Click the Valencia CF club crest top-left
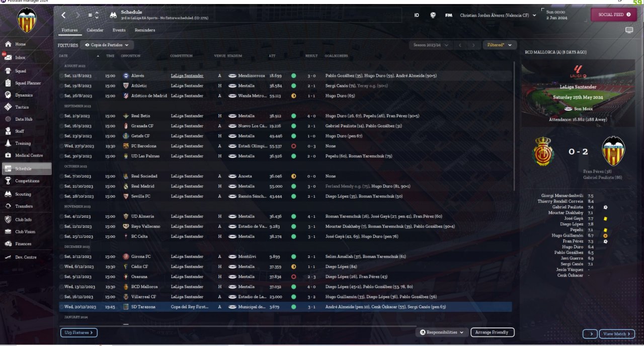Viewport: 644px width, 346px height. (x=26, y=20)
